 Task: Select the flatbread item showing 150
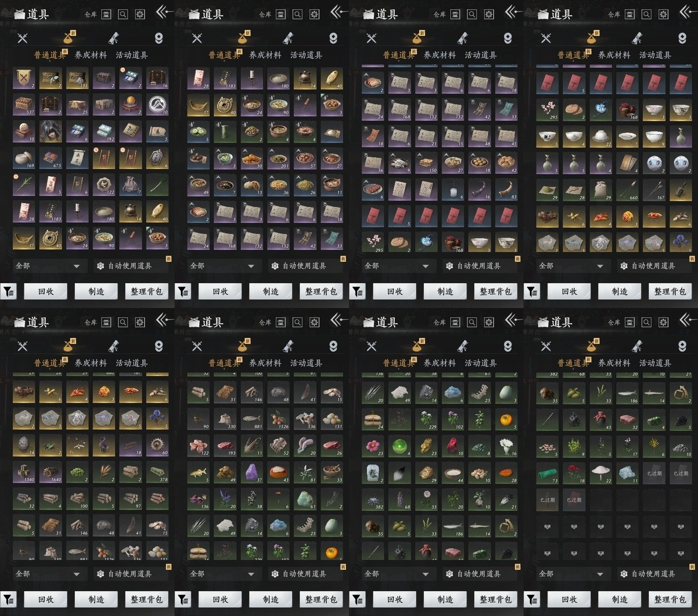tap(426, 162)
